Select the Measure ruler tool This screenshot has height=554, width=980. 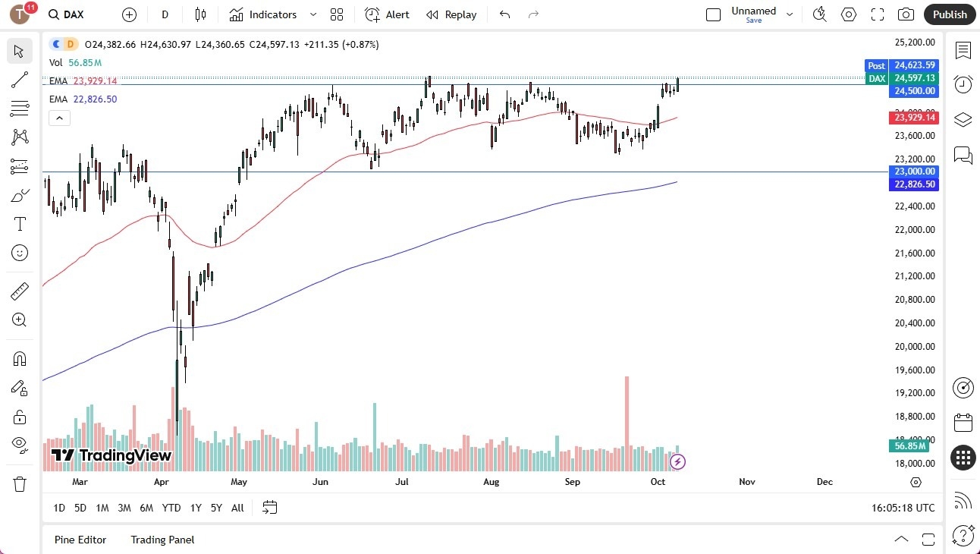point(19,291)
